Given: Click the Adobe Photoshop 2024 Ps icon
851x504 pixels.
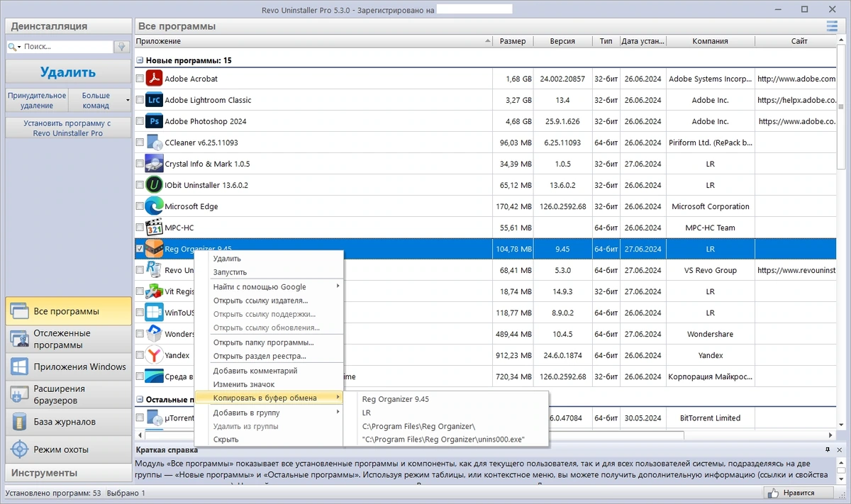Looking at the screenshot, I should 154,121.
